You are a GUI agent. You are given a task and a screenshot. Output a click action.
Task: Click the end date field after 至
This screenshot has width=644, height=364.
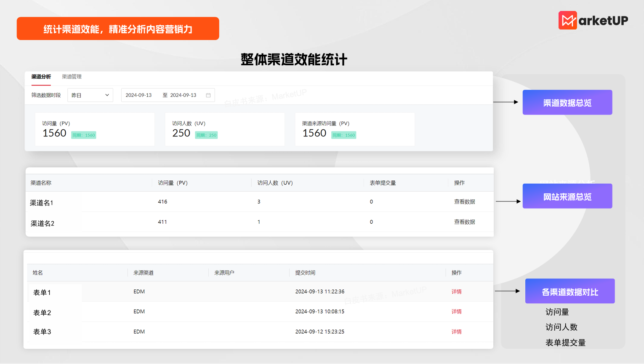(x=184, y=95)
